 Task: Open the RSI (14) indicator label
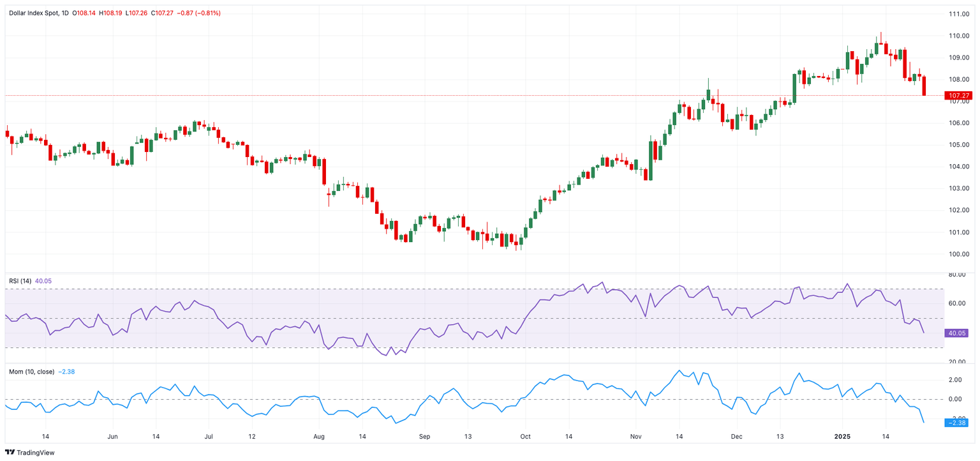(20, 281)
